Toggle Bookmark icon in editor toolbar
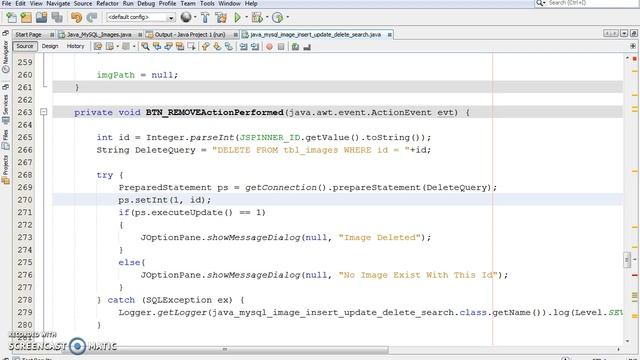 (229, 47)
